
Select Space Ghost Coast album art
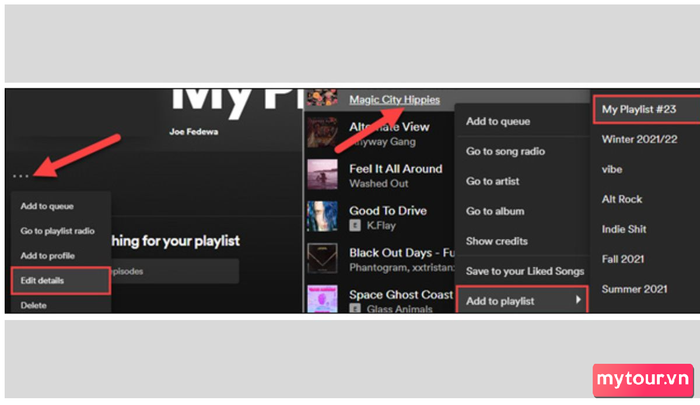[322, 298]
